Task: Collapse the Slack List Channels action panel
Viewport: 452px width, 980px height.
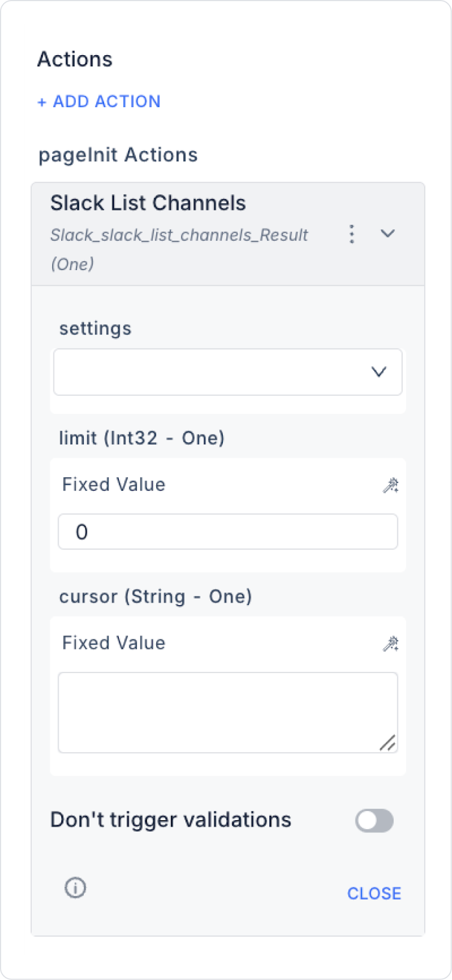Action: click(388, 233)
